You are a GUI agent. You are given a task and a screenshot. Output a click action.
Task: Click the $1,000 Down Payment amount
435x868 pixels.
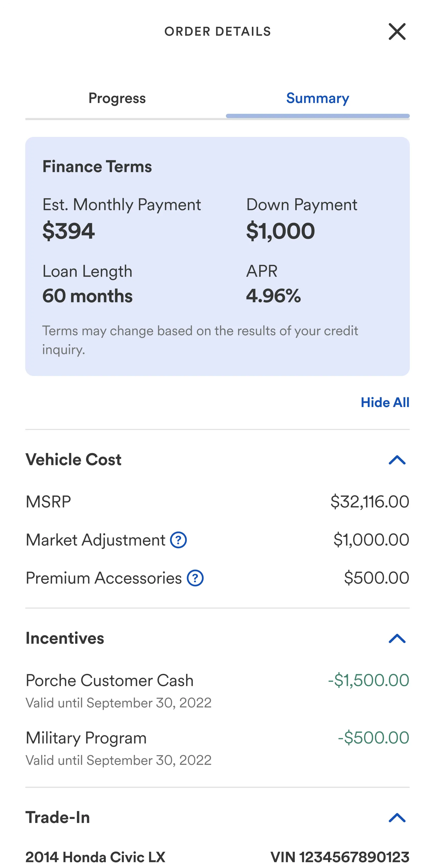tap(280, 231)
